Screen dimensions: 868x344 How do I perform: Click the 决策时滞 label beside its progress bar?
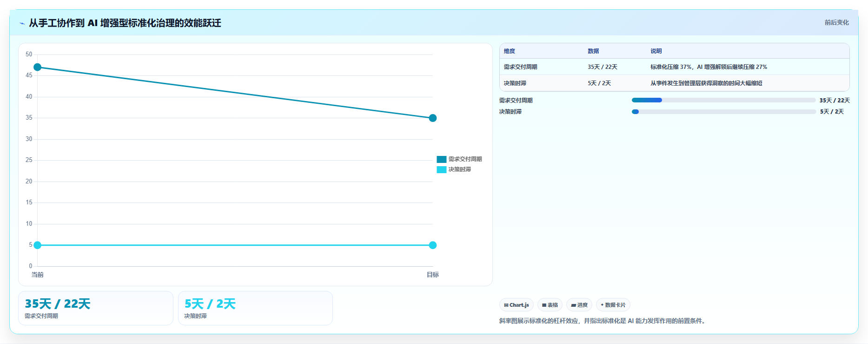510,112
